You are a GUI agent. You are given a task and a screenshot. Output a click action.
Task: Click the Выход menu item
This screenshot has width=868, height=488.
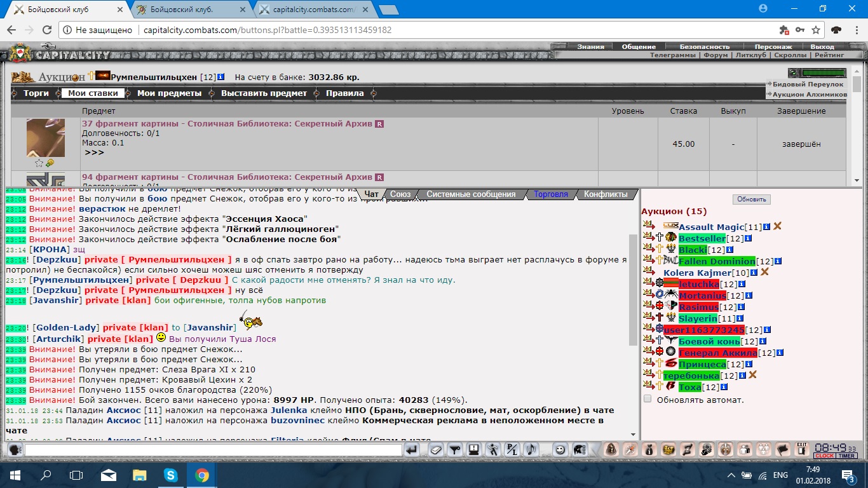pos(822,47)
